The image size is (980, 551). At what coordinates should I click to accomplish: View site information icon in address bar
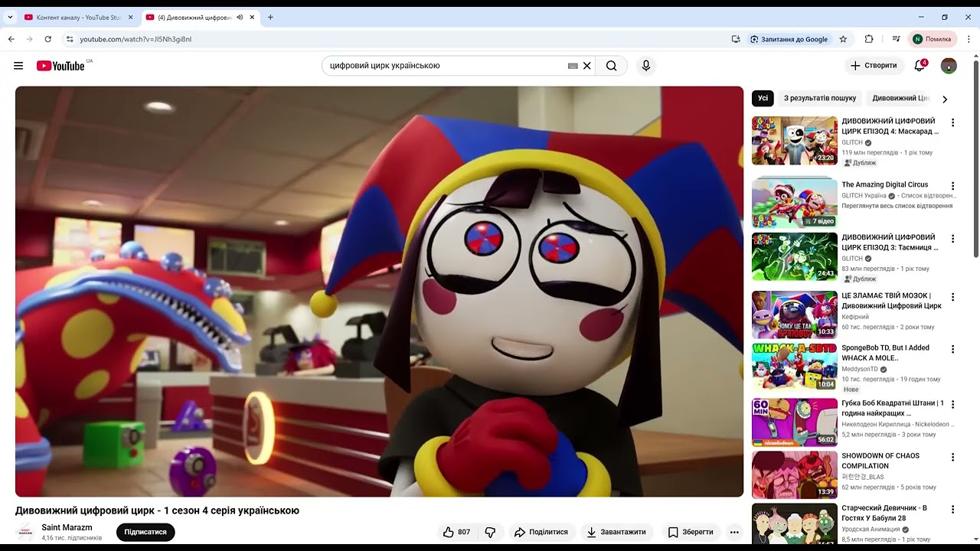pos(70,39)
